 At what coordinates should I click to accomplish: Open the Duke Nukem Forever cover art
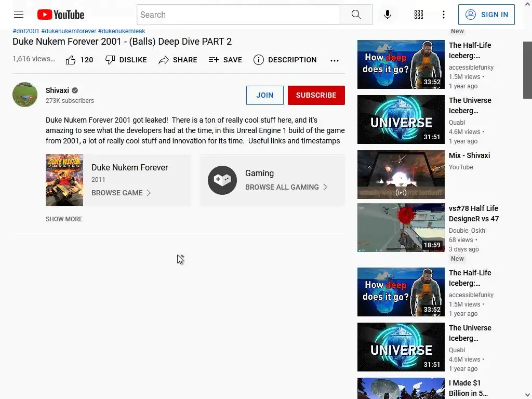coord(64,180)
